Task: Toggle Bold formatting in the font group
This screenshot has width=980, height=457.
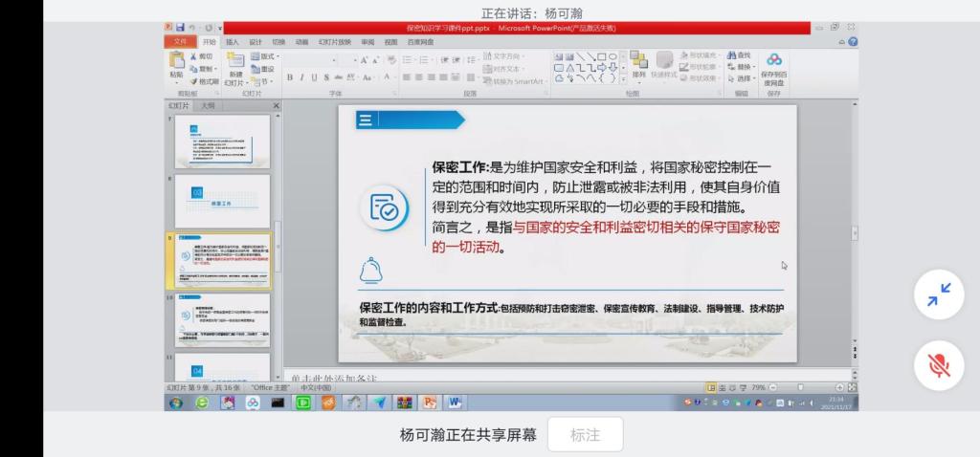Action: (x=289, y=78)
